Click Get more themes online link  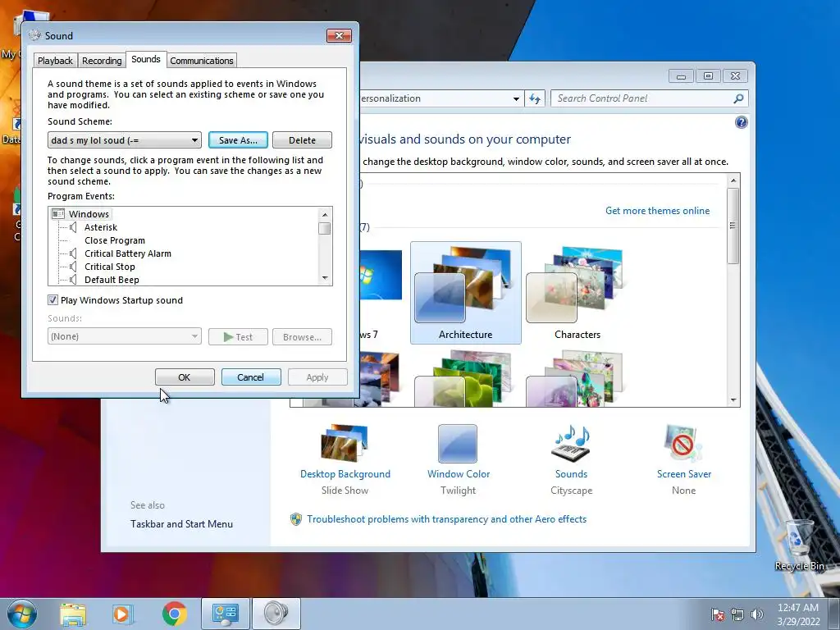point(657,211)
